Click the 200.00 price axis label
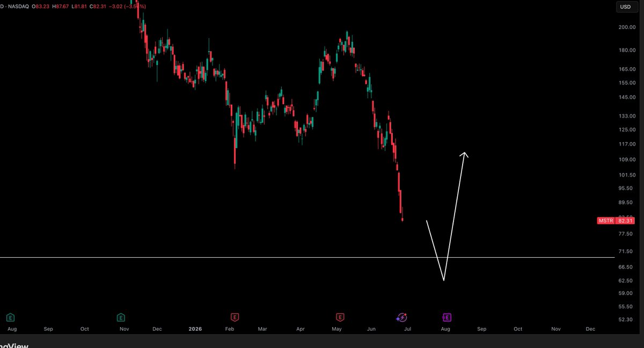Screen dimensions: 644x348 click(627, 27)
